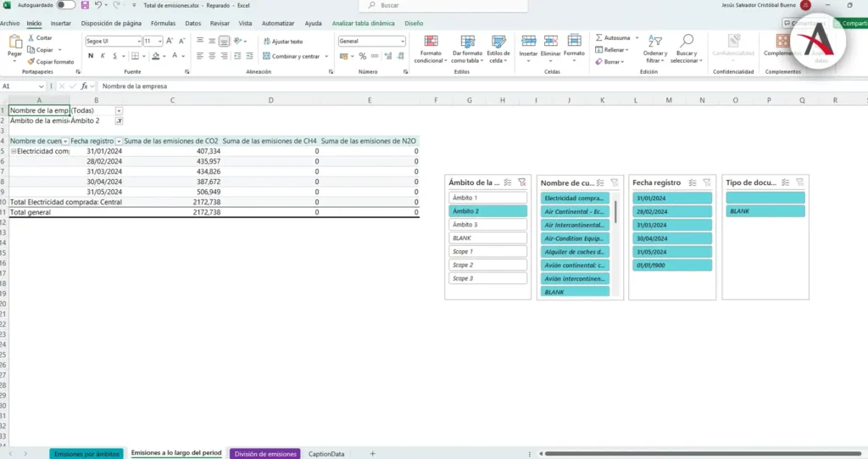The image size is (868, 459).
Task: Open the font name dropdown Segoe UI
Action: [114, 41]
